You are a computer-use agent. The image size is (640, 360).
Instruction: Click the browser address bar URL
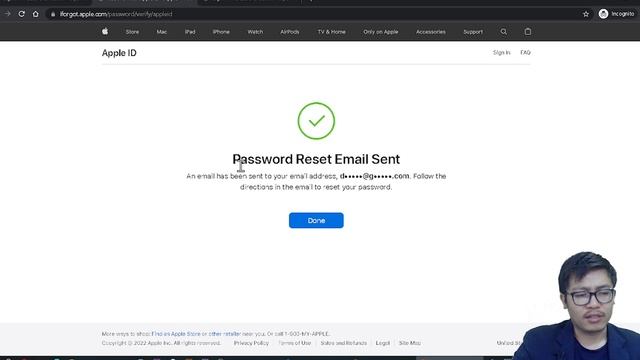(x=116, y=14)
